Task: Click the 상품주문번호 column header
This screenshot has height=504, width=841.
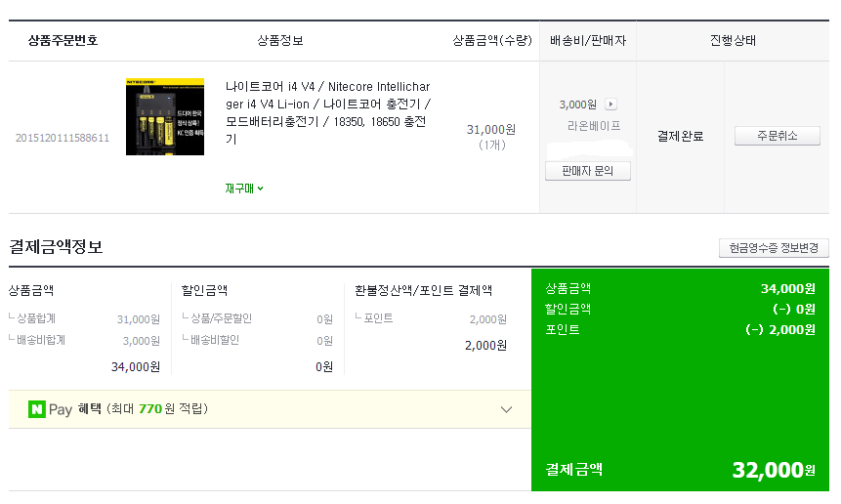Action: point(63,41)
